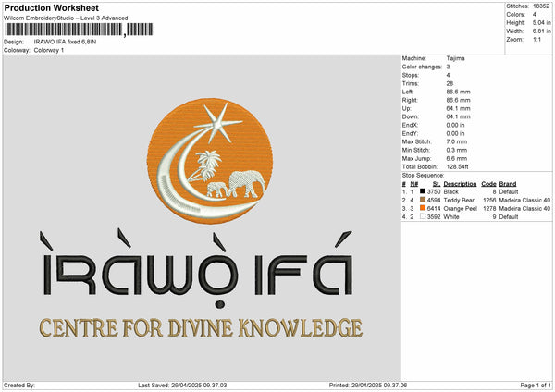Click the 'St.' column header
This screenshot has height=392, width=555.
pyautogui.click(x=437, y=184)
